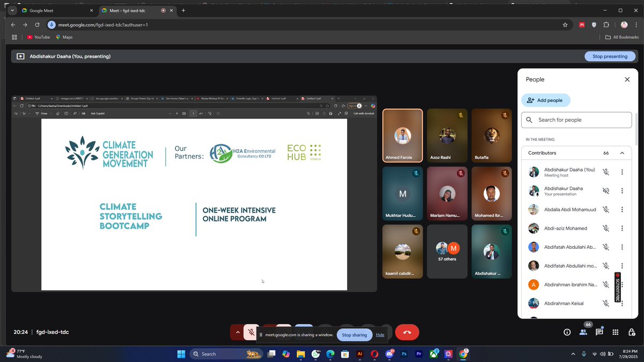Open more options for Abdifatah Abdullahi Ab...
644x362 pixels.
622,247
